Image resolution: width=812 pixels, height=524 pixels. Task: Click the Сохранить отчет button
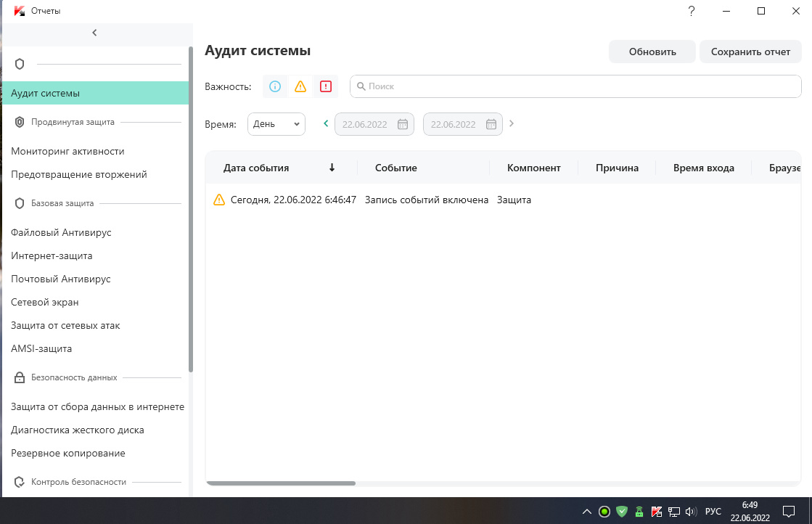(x=750, y=52)
